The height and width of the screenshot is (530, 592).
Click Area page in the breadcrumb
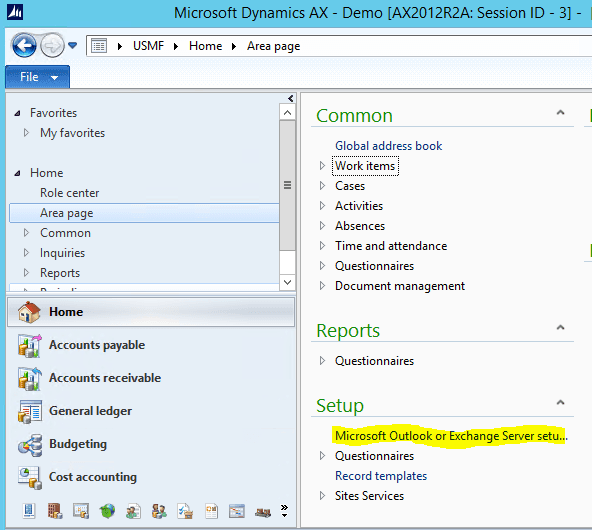point(273,46)
